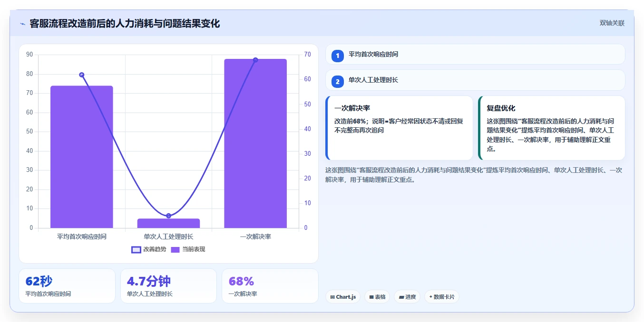Viewport: 644px width, 322px height.
Task: Click the number 1 badge for 平均首次响应时间
Action: [338, 56]
